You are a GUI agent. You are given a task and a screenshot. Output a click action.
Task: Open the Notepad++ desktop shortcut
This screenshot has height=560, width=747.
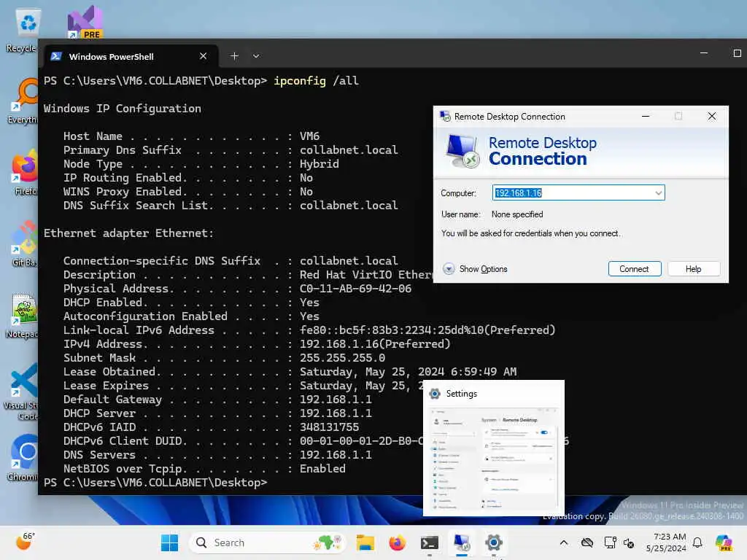23,314
